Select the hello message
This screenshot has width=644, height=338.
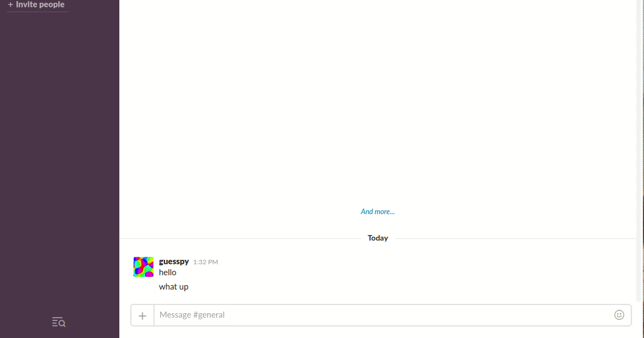pyautogui.click(x=168, y=272)
